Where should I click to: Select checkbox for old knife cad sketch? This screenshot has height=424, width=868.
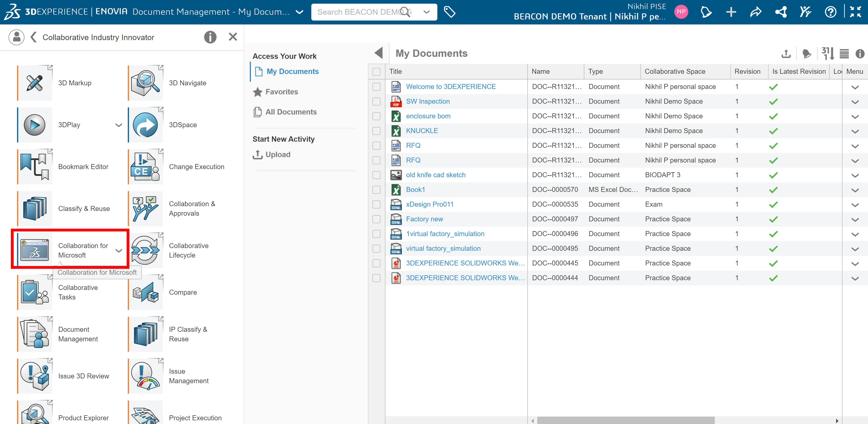point(376,175)
